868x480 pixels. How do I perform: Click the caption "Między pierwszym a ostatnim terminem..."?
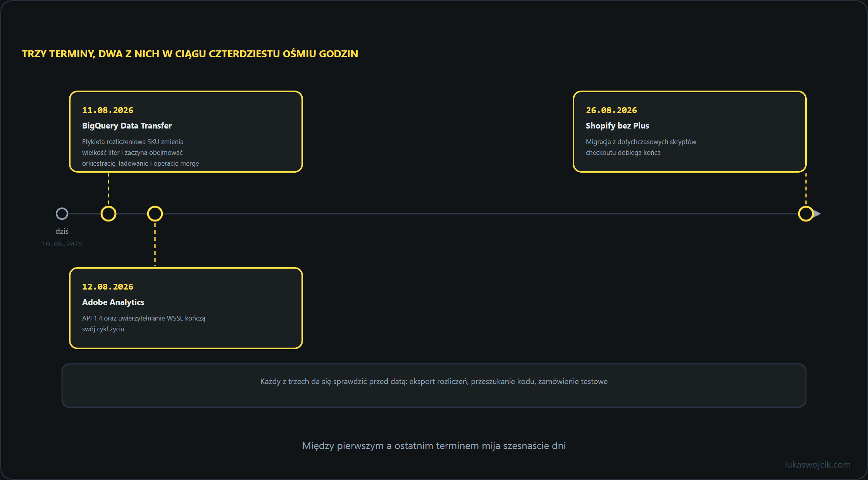pyautogui.click(x=434, y=446)
